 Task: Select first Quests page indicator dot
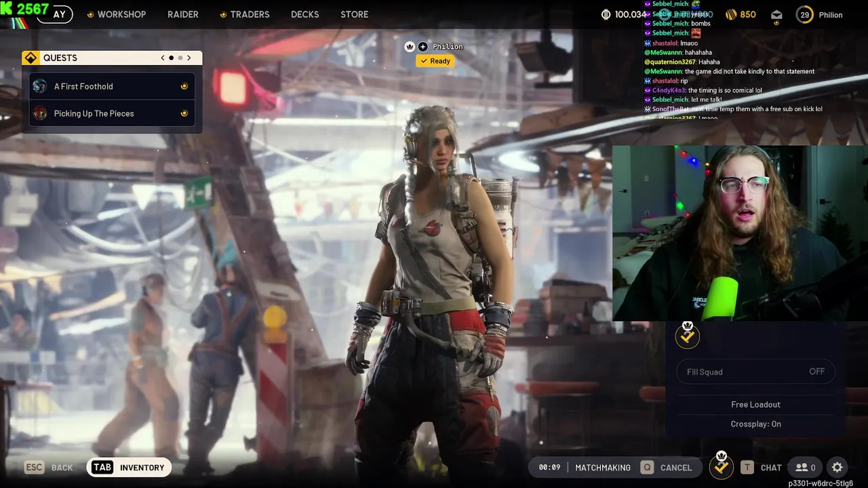[171, 58]
